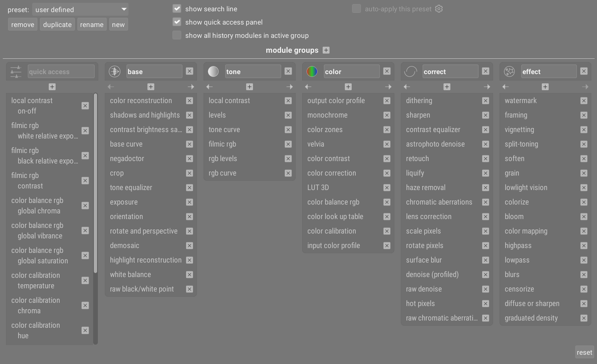Add a widget to quick access
The image size is (597, 364).
tap(52, 87)
